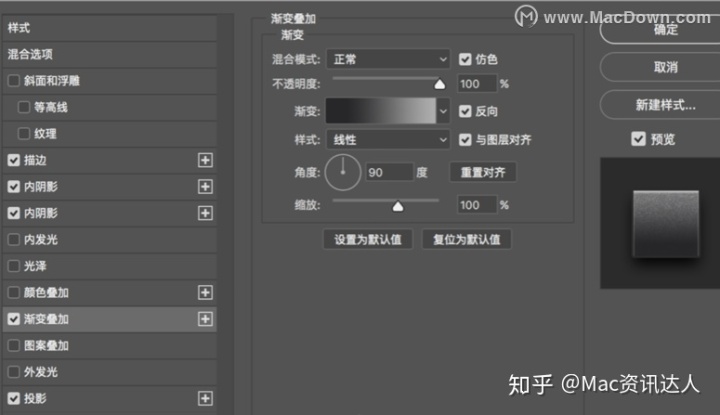
Task: Enable 外发光 checkbox
Action: point(14,372)
